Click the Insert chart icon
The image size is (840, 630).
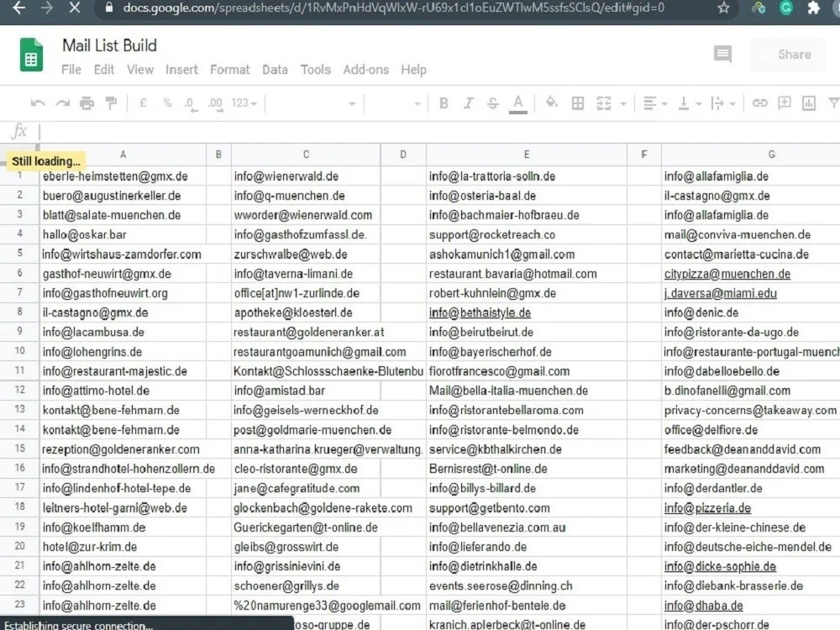pos(809,102)
